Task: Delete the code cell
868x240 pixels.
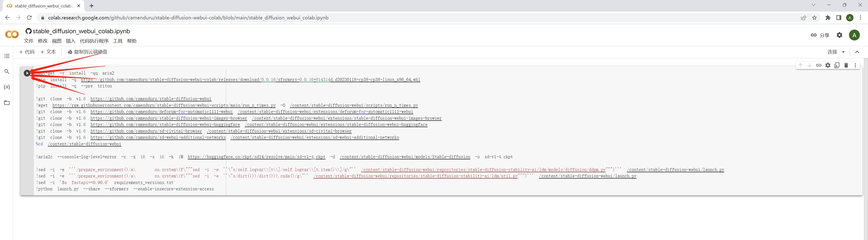Action: coord(846,65)
